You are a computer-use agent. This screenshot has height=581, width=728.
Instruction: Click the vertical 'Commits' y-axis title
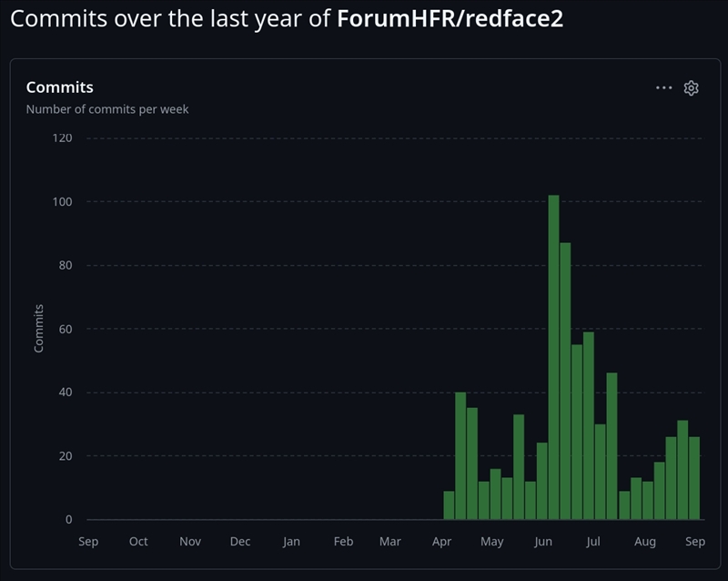pos(38,329)
